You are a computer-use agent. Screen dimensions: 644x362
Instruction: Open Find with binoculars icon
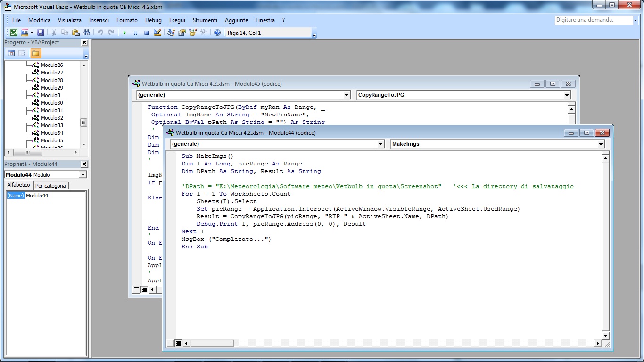click(86, 33)
